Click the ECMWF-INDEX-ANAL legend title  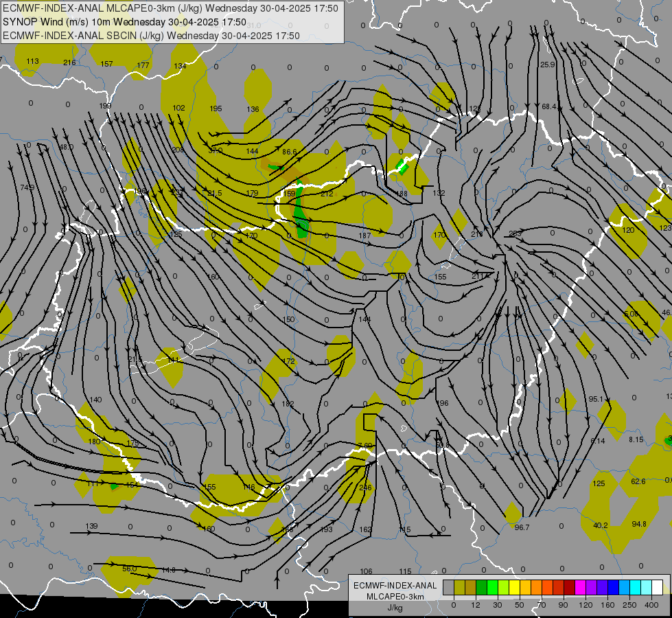pos(395,586)
